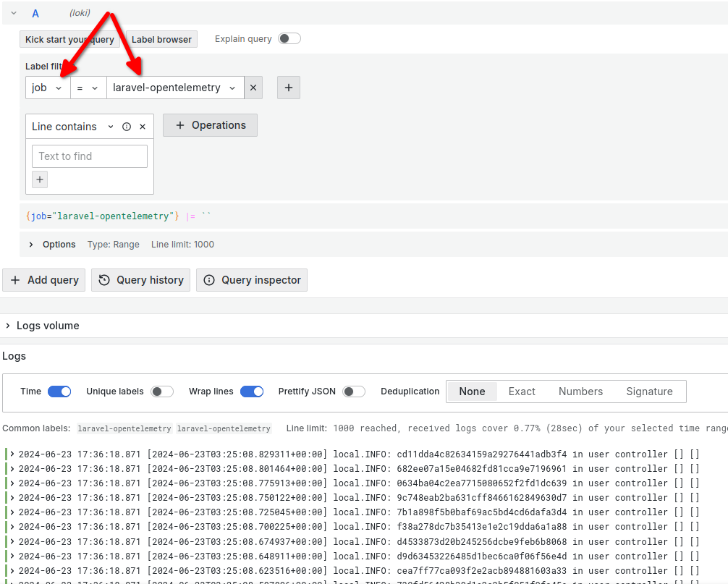Image resolution: width=728 pixels, height=584 pixels.
Task: Expand log row containing f38a278dc7b35413e1e2c19dda6a1a88
Action: pos(12,527)
